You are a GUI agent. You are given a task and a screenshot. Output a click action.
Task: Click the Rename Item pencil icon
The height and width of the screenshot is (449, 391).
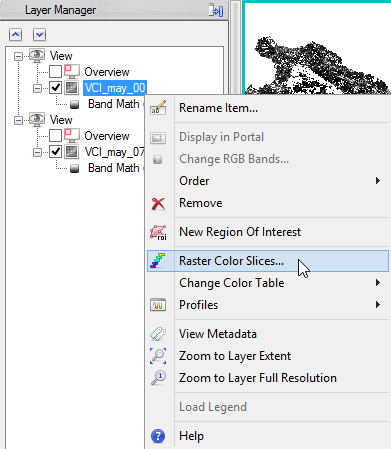click(x=158, y=108)
